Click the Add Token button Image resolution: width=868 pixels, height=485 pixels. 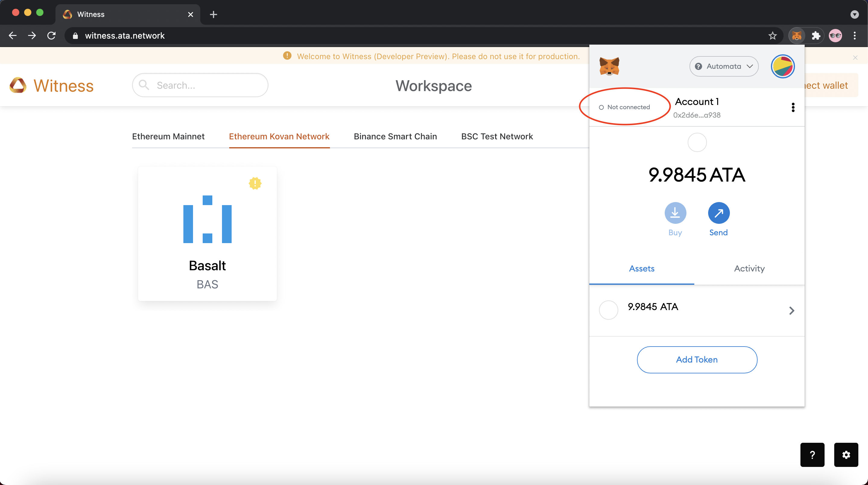(696, 360)
